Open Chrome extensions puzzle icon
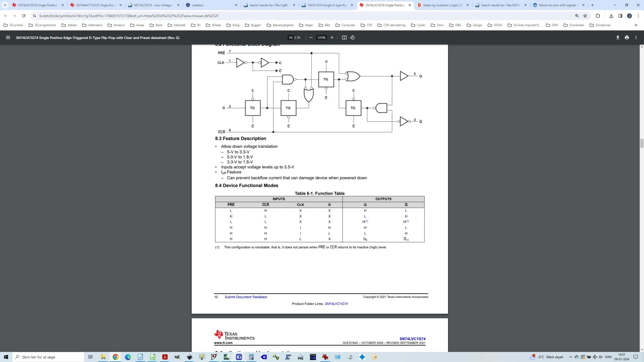644x362 pixels. click(598, 16)
